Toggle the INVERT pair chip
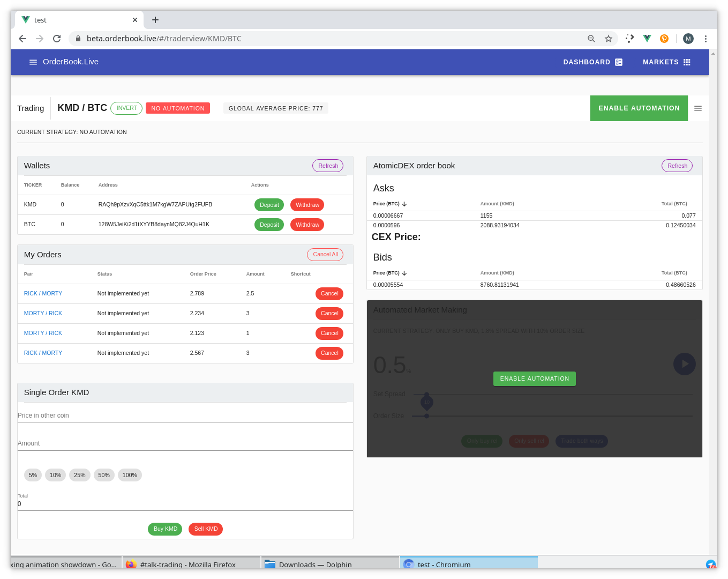728x579 pixels. tap(126, 108)
